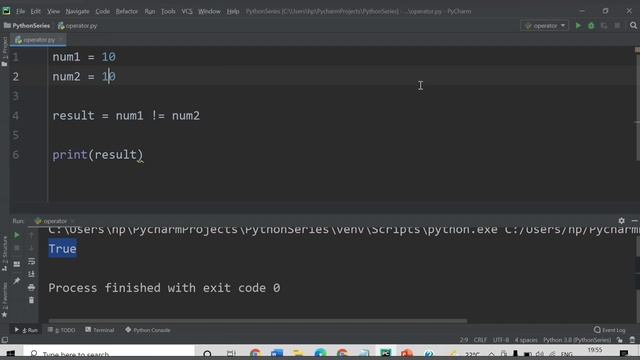Rerun operator from the Run panel
The image size is (640, 360).
[17, 235]
